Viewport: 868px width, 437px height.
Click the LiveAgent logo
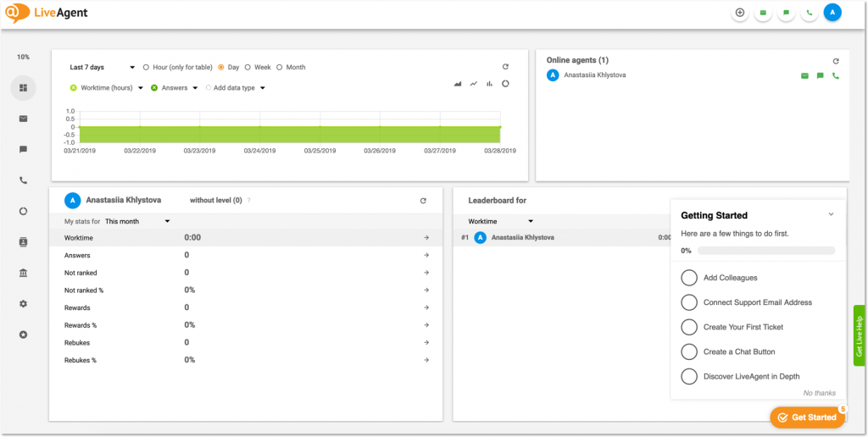tap(47, 12)
